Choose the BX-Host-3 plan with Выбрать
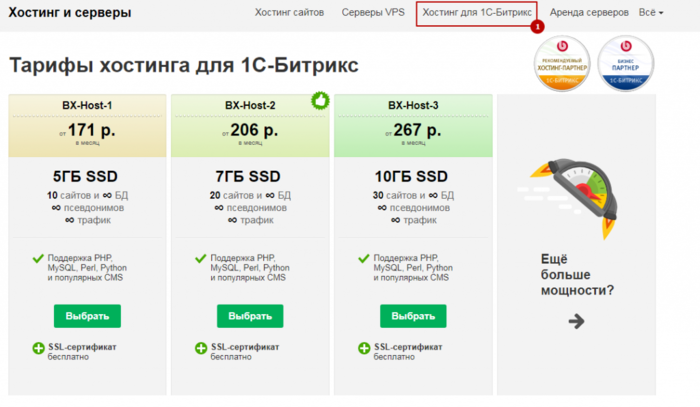Viewport: 700px width, 407px height. click(413, 316)
